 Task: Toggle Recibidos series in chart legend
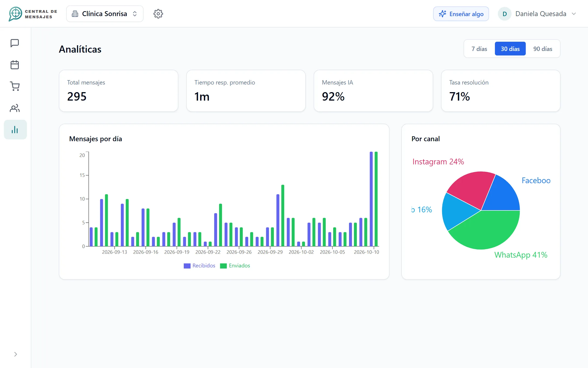[x=200, y=266]
